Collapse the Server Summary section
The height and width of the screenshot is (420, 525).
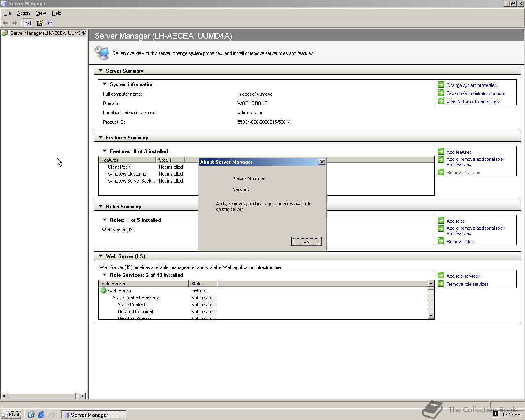pyautogui.click(x=100, y=71)
